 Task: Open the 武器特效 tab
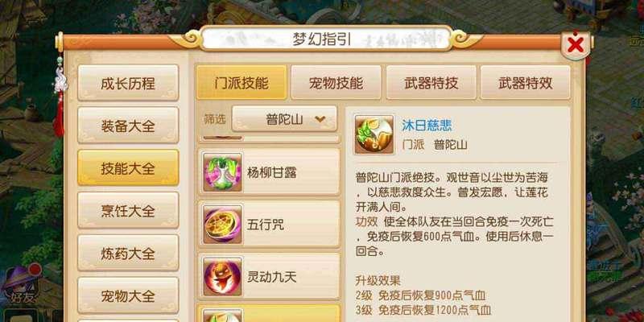[526, 83]
